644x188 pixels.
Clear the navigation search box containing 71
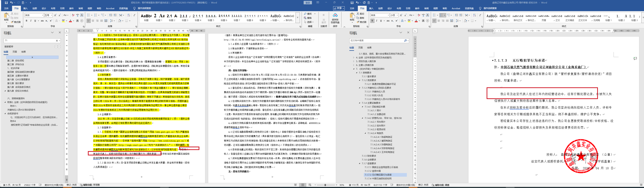point(57,41)
